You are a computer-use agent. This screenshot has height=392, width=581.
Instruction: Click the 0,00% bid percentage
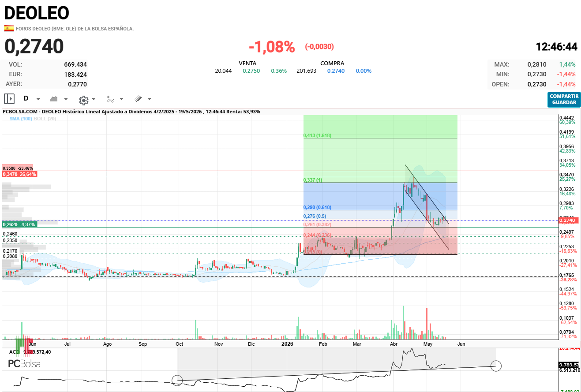click(x=364, y=71)
